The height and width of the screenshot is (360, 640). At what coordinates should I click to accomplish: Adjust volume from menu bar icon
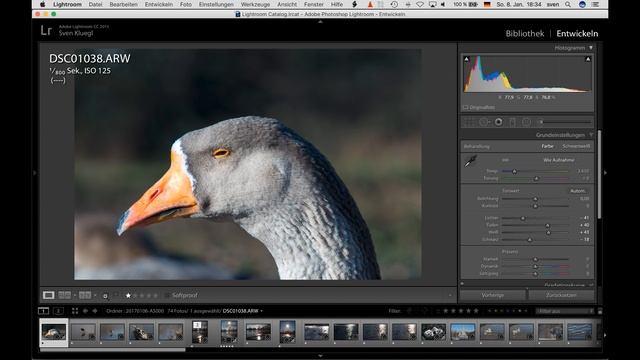(443, 4)
